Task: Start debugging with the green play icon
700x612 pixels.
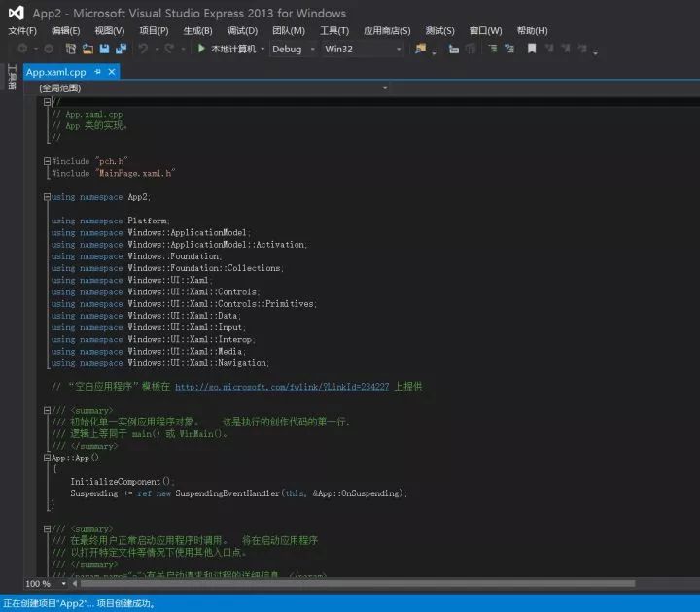Action: [x=201, y=49]
